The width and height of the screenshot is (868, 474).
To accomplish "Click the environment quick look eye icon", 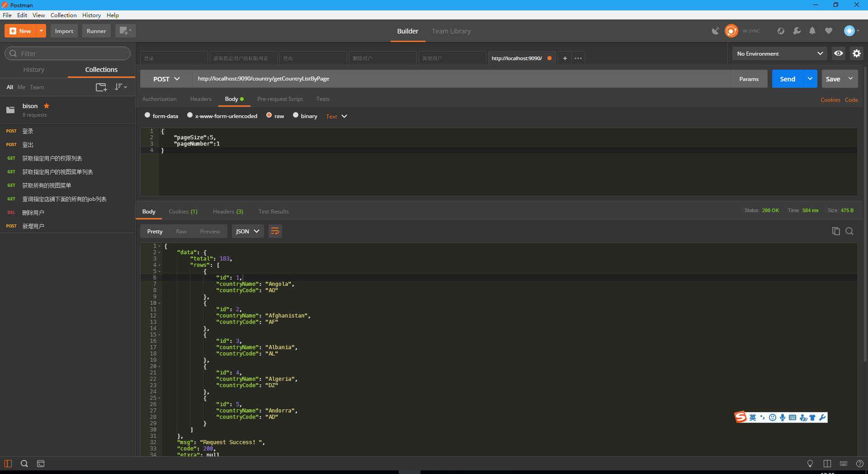I will (839, 53).
